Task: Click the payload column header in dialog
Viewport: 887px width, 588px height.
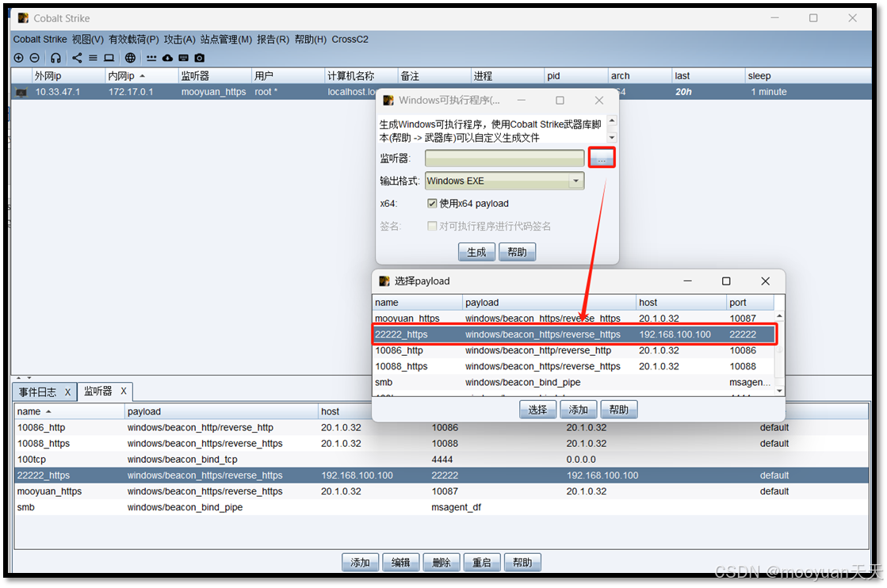Action: (x=549, y=303)
